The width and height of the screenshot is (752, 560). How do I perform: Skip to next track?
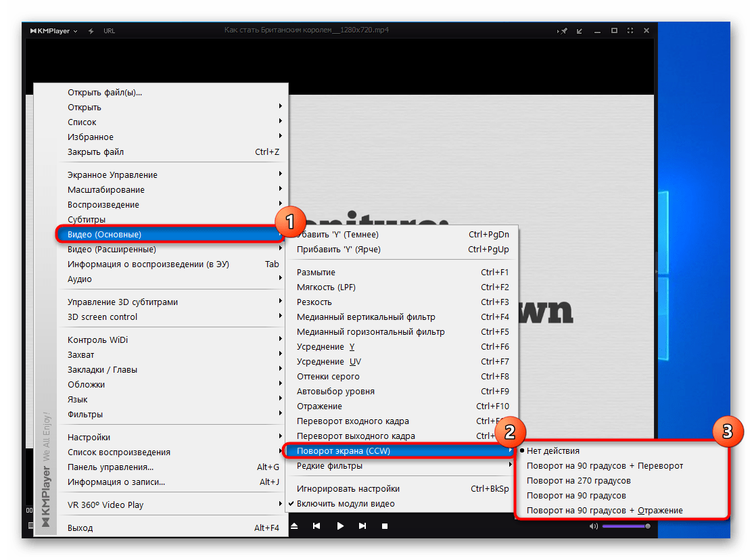point(362,526)
